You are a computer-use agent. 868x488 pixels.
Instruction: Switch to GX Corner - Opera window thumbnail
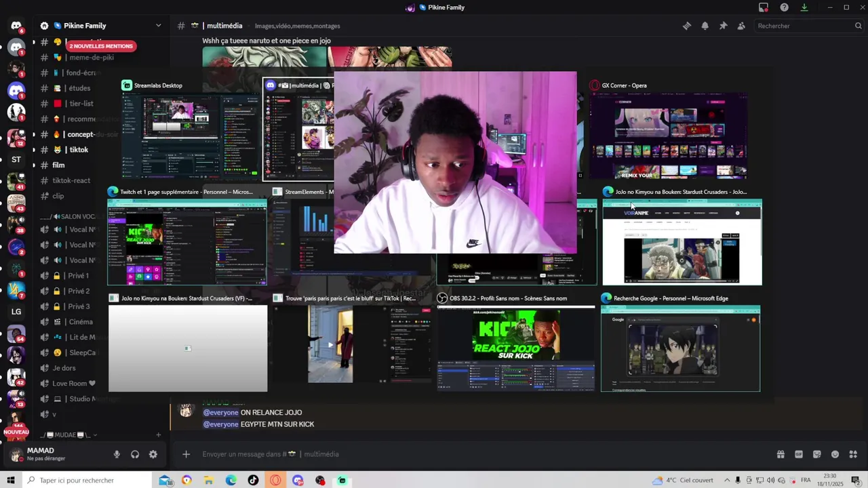tap(669, 130)
